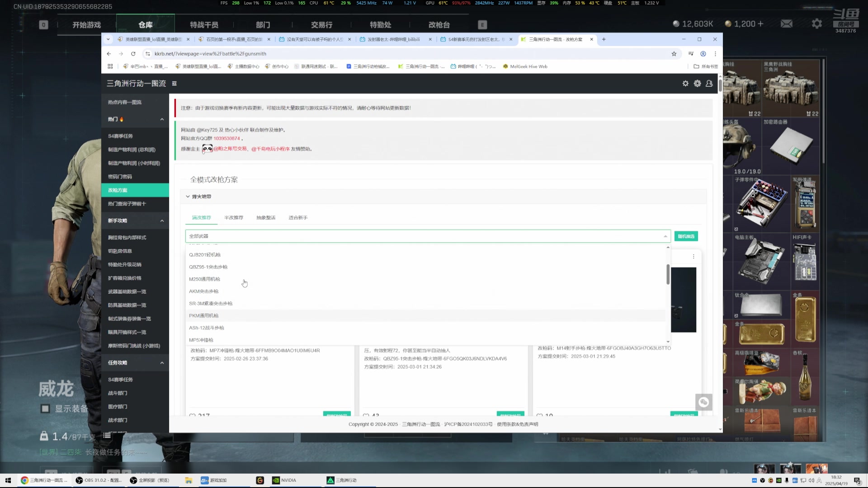Open the Chrome profile avatar icon

pyautogui.click(x=703, y=54)
